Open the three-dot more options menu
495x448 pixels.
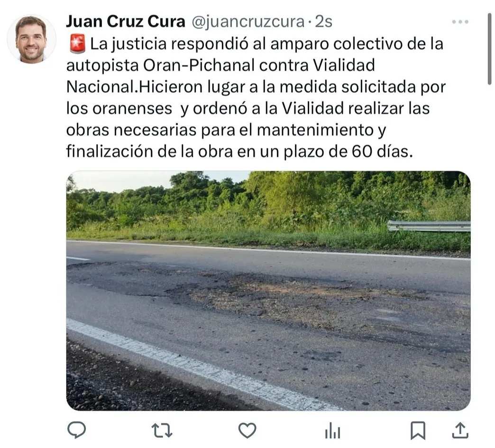460,22
